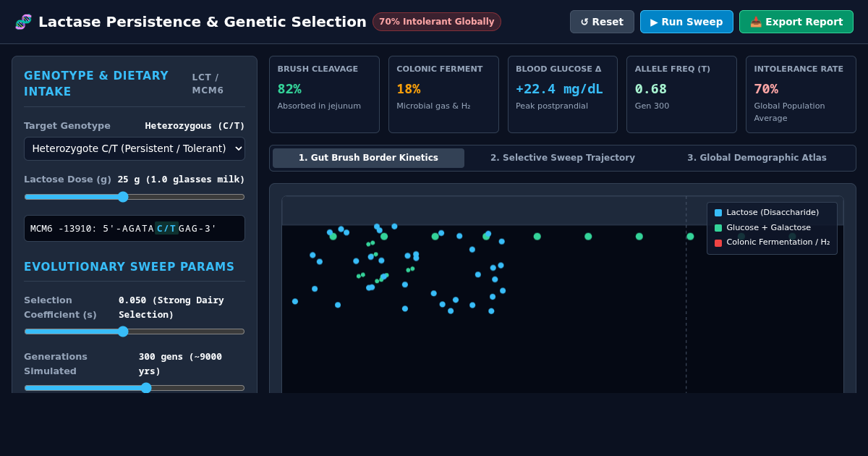Click Allele Freq 0.68 value
This screenshot has width=868, height=456.
[x=651, y=88]
